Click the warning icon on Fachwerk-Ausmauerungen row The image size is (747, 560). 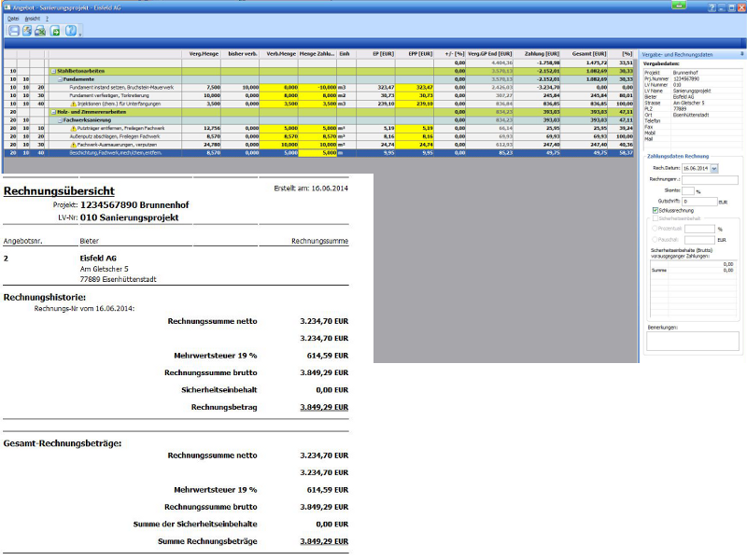point(74,145)
